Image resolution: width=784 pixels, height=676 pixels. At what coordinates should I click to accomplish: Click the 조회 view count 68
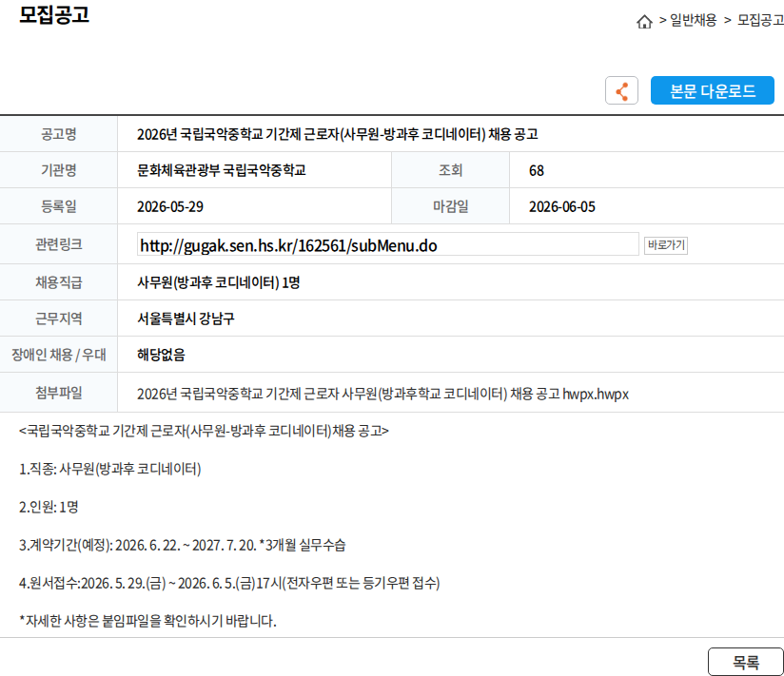click(x=537, y=171)
